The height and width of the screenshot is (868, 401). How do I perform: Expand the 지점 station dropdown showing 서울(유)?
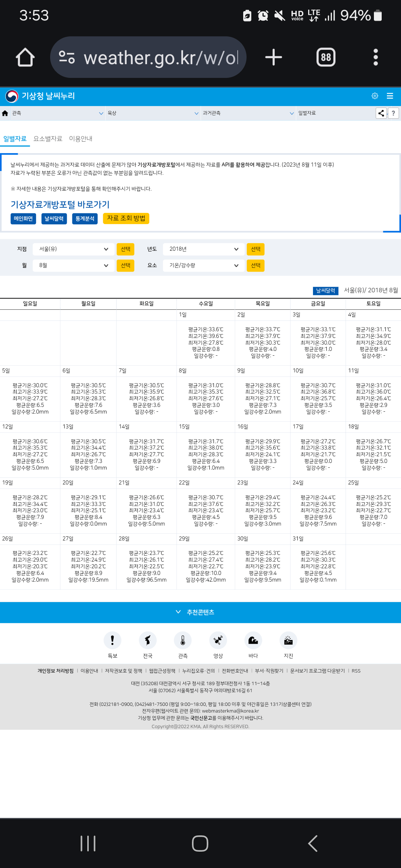tap(73, 249)
